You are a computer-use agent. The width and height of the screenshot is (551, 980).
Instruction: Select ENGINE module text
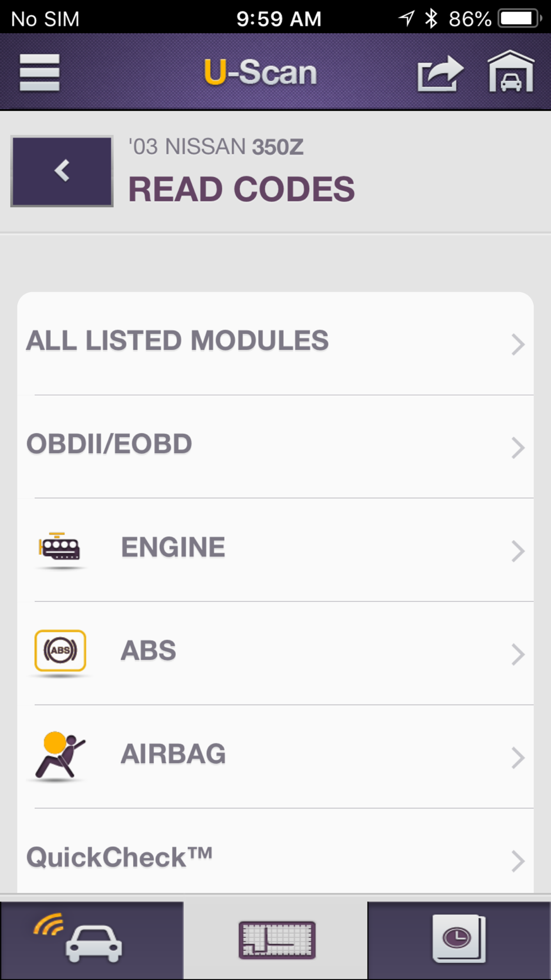tap(173, 547)
